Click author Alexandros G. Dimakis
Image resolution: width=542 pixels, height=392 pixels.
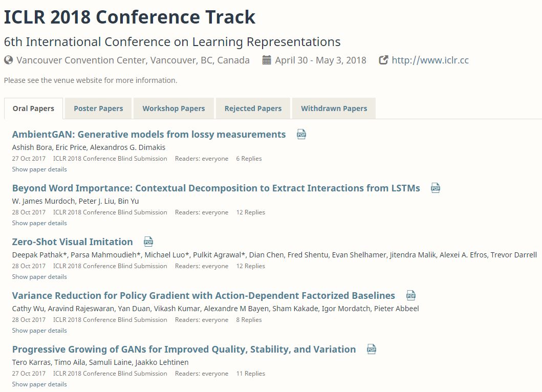point(127,147)
